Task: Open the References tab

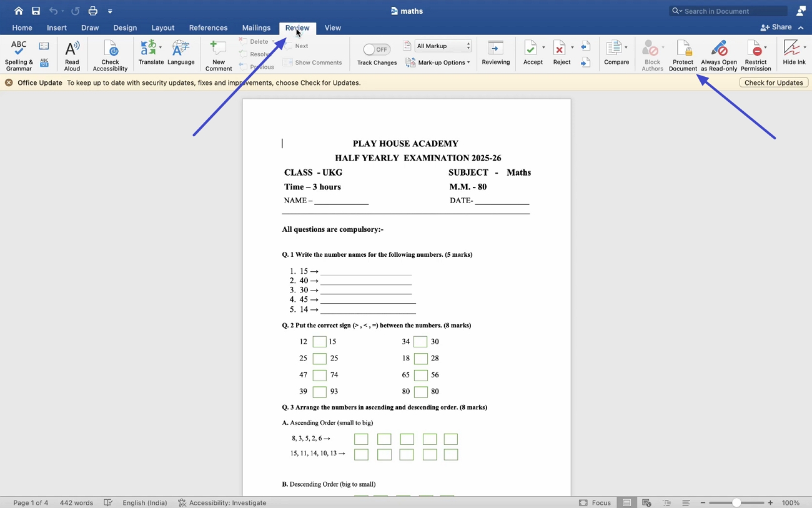Action: [208, 27]
